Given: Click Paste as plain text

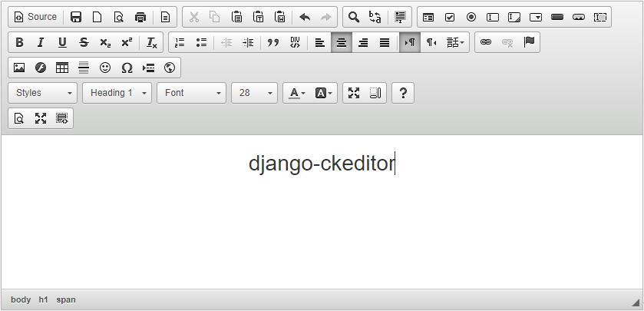Looking at the screenshot, I should (259, 17).
